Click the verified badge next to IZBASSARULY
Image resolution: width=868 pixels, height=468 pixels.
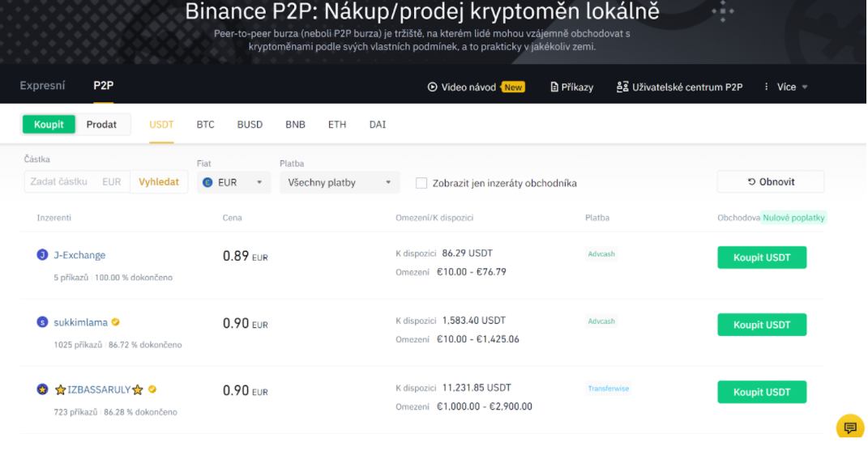(152, 389)
